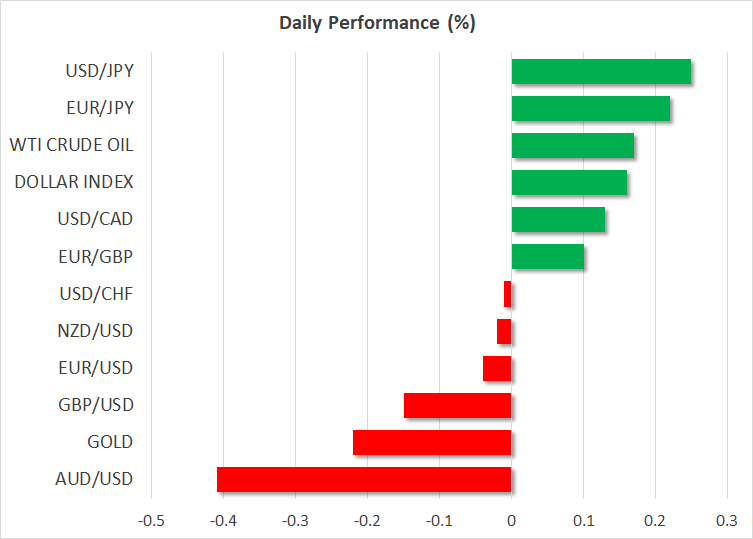
Task: Click the GOLD category label
Action: 111,442
